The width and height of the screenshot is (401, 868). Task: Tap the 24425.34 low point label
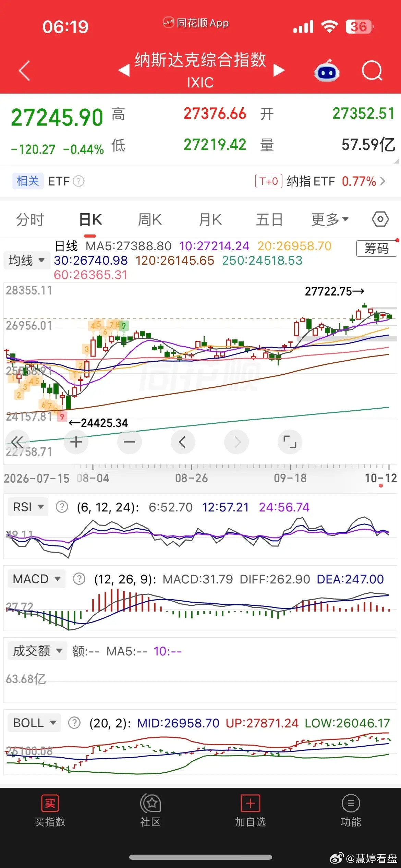98,423
